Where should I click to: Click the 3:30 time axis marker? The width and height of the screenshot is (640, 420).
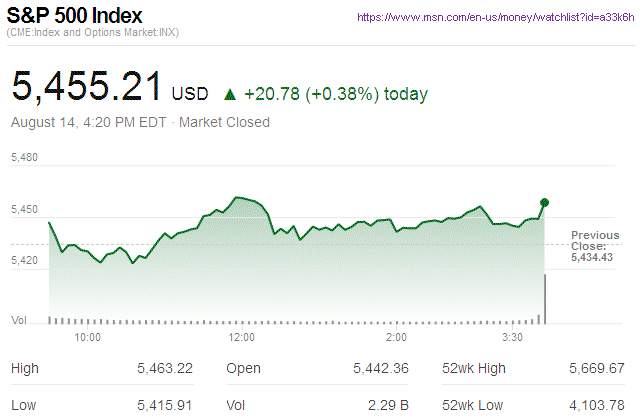tap(513, 337)
